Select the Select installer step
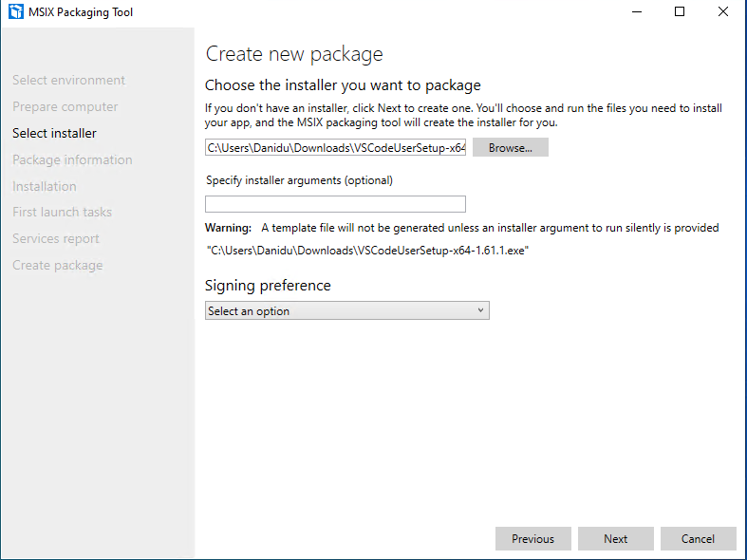The image size is (747, 560). pos(54,133)
